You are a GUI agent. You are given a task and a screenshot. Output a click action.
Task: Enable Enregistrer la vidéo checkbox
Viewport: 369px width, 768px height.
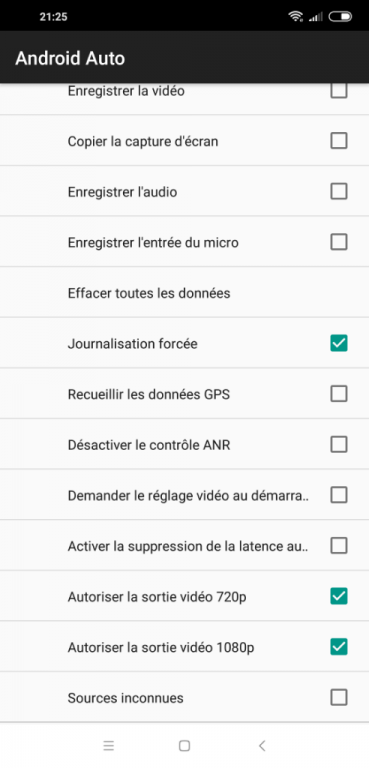[339, 91]
